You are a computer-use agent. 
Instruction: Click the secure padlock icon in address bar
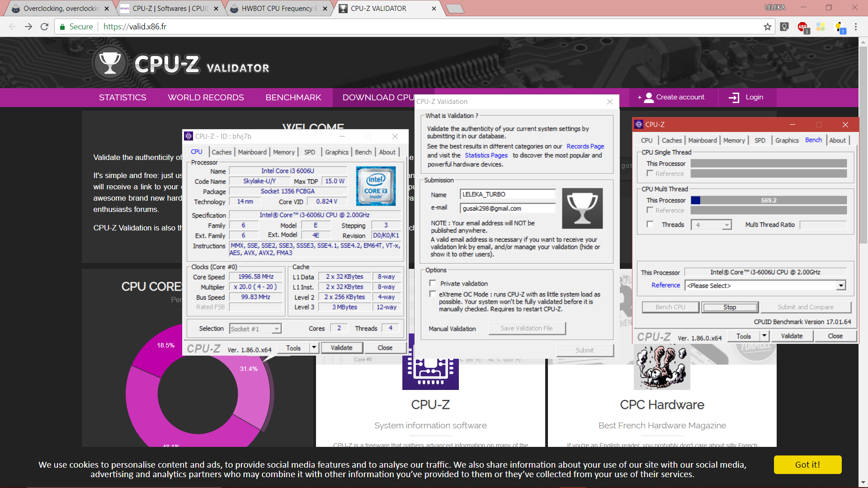pos(62,27)
